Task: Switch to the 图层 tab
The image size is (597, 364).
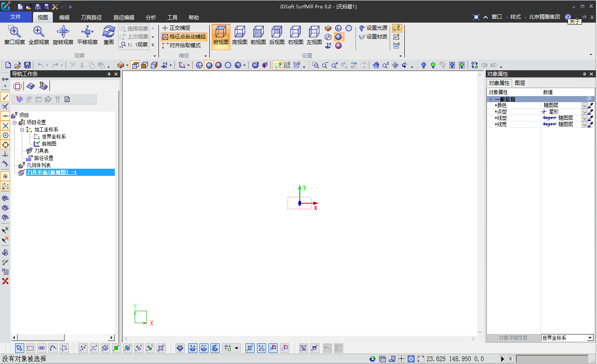Action: [x=520, y=83]
